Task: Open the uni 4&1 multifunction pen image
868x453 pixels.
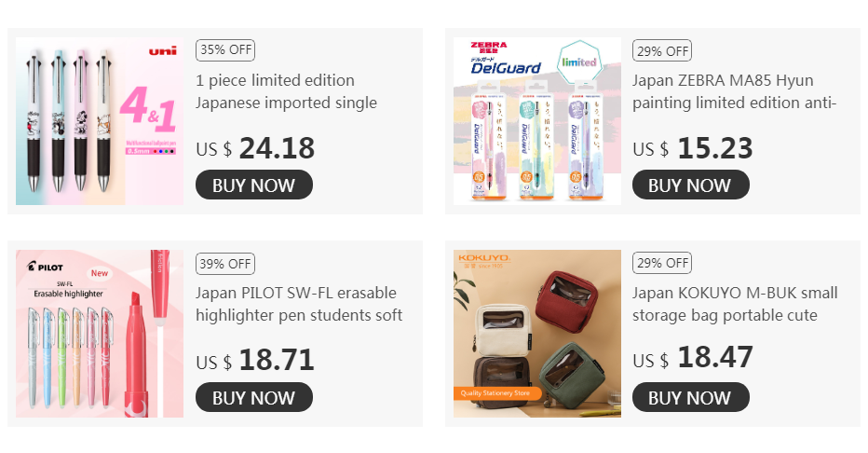Action: 100,121
